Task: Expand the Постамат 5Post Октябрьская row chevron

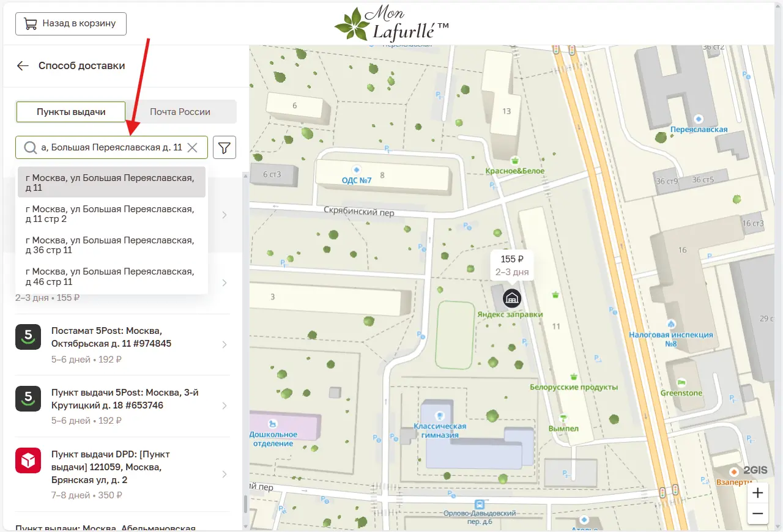Action: coord(225,345)
